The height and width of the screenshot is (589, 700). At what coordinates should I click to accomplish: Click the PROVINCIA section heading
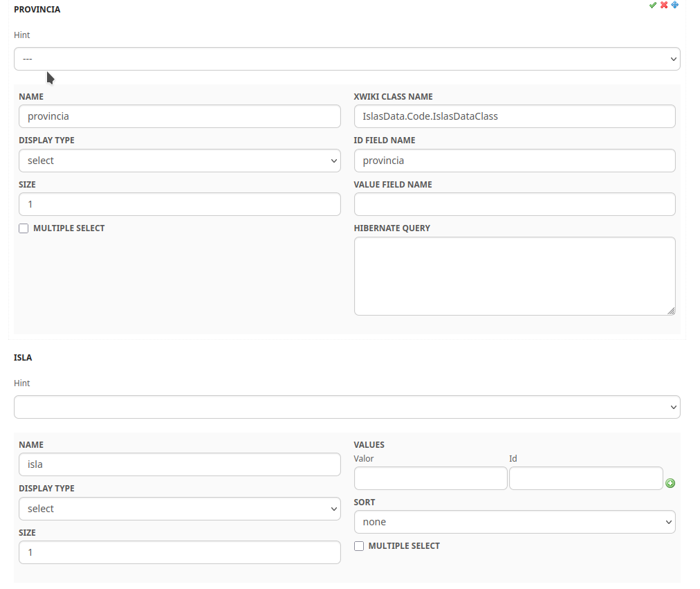click(37, 10)
